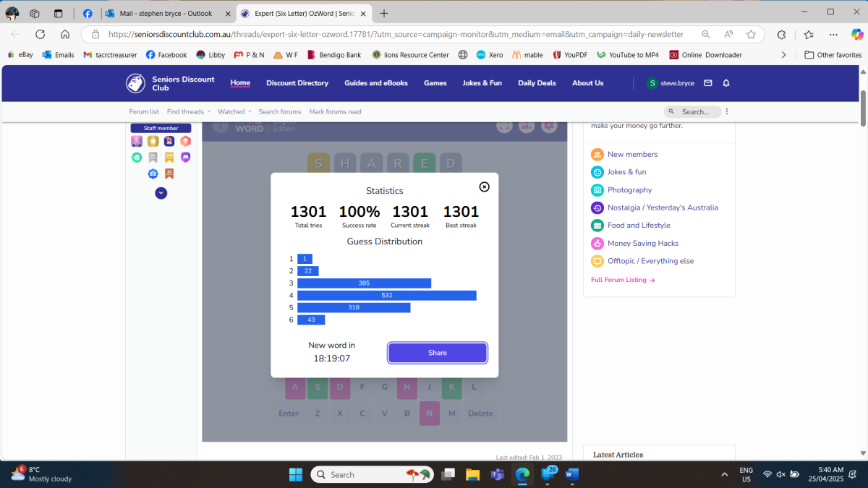The height and width of the screenshot is (488, 868).
Task: Switch to the Outlook Mail tab
Action: 166,13
